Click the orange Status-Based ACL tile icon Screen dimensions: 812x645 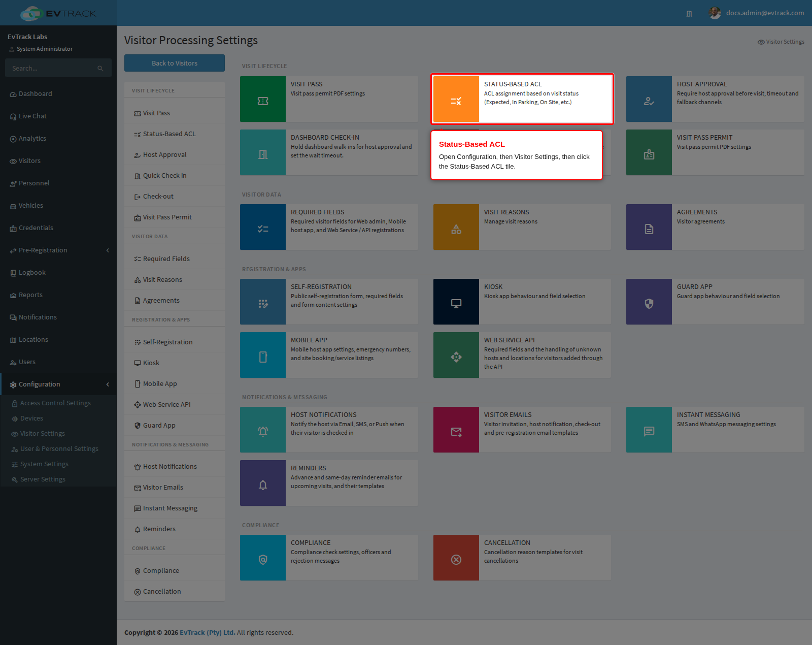coord(456,99)
